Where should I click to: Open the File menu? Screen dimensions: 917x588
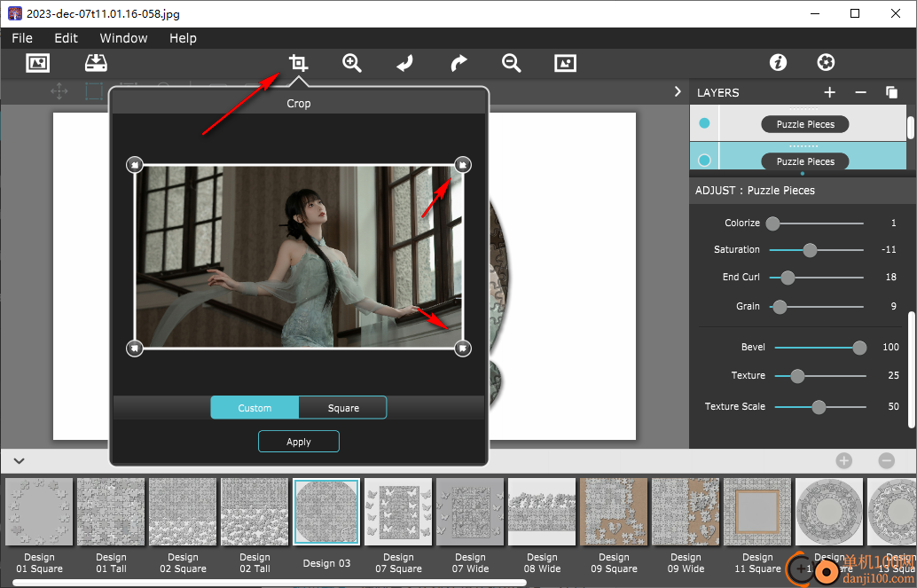pyautogui.click(x=22, y=38)
